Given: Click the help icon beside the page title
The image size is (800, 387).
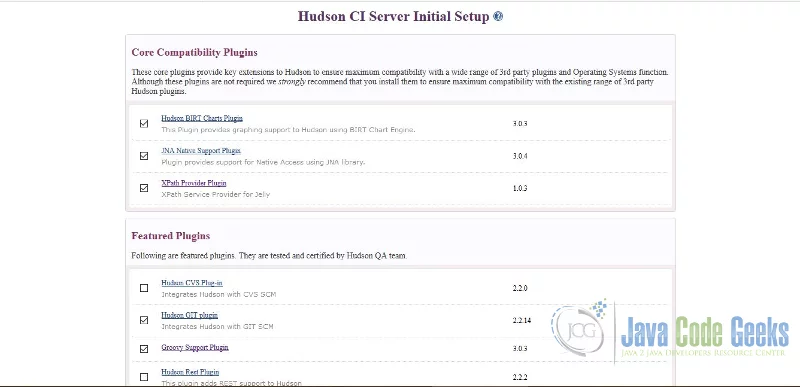Looking at the screenshot, I should pyautogui.click(x=498, y=16).
